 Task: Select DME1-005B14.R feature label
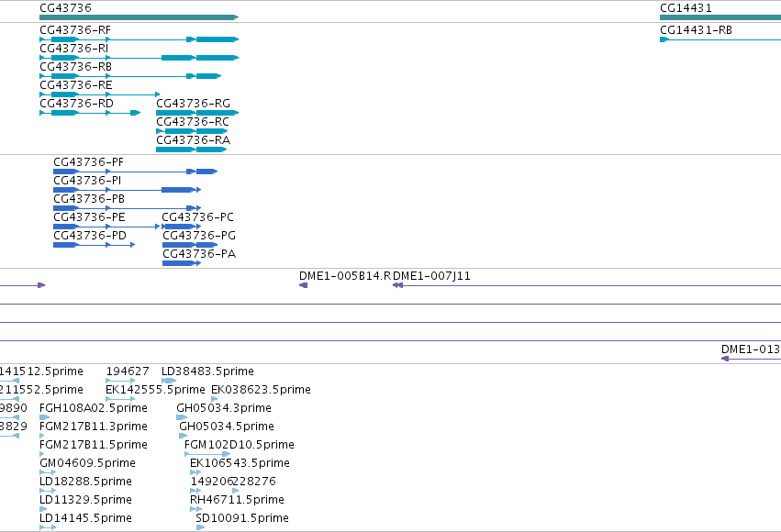tap(345, 276)
